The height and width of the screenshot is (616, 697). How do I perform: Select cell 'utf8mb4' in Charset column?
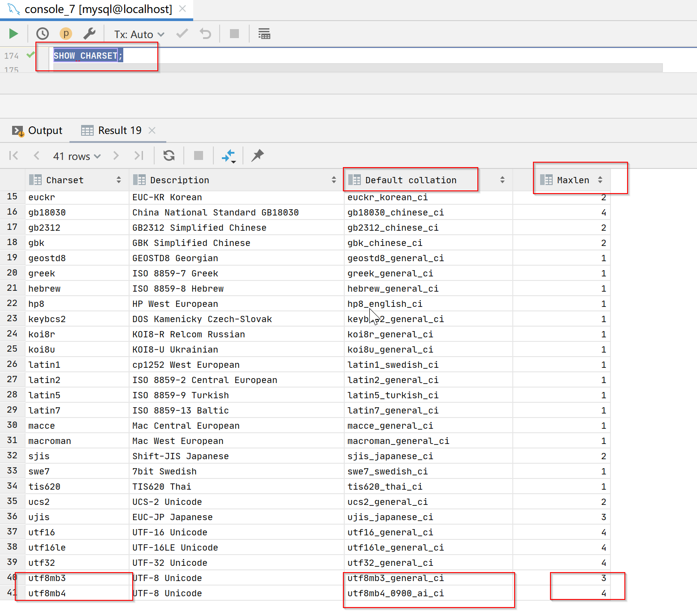[77, 593]
